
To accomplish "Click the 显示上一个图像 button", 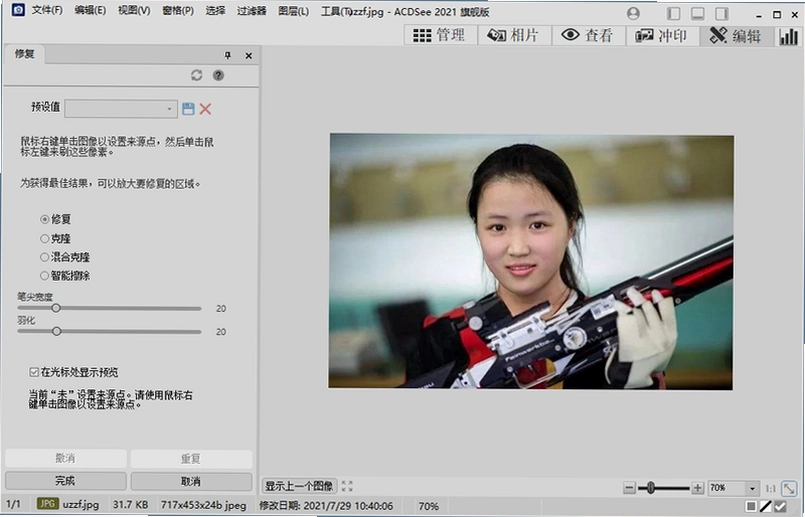I will point(299,486).
